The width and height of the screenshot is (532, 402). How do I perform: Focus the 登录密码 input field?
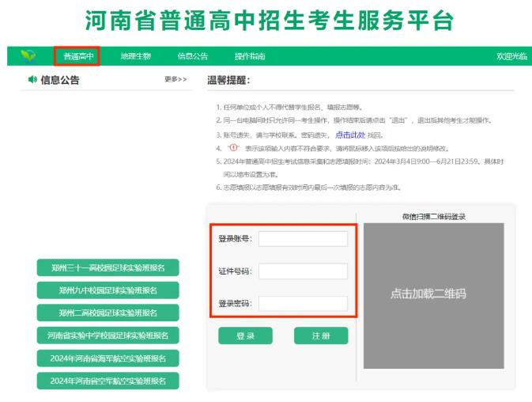click(x=303, y=303)
